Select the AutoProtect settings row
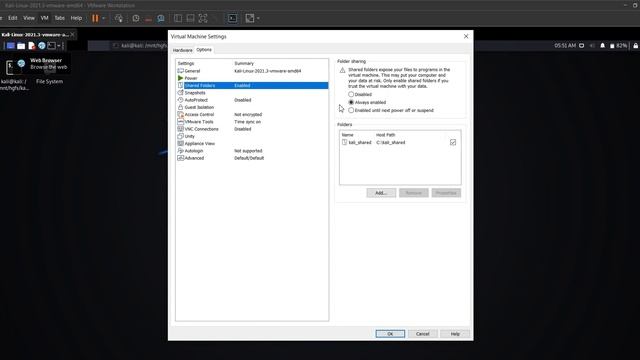The height and width of the screenshot is (360, 640). pyautogui.click(x=252, y=100)
